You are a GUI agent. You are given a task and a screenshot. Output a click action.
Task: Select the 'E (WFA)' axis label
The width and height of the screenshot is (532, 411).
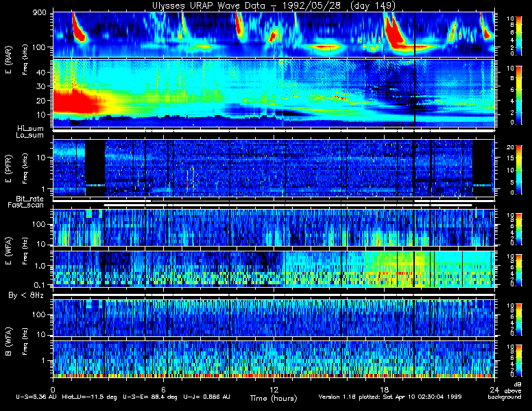click(x=8, y=251)
